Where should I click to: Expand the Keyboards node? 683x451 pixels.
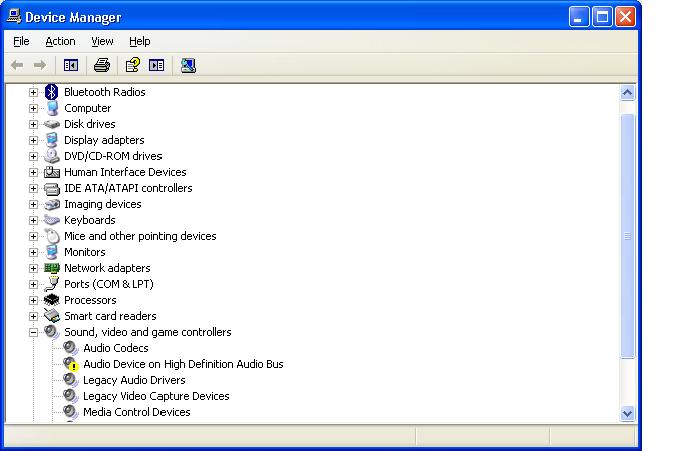point(33,220)
